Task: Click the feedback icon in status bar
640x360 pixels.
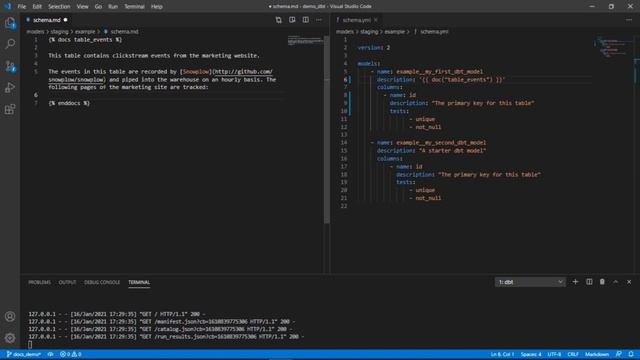Action: coord(619,354)
